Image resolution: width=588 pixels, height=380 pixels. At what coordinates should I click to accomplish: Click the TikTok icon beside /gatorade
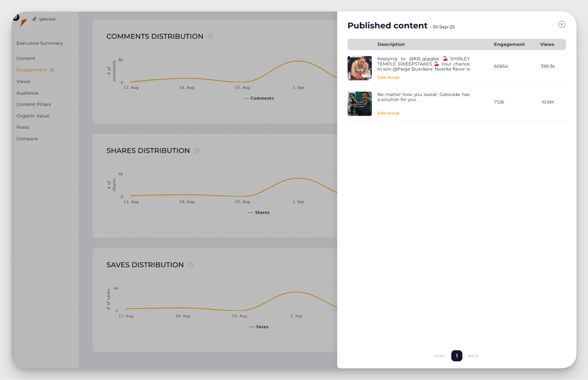click(x=34, y=19)
